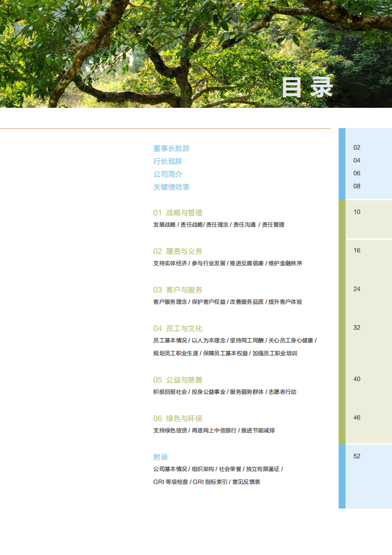Select the subtopic 推进节能减排
Viewport: 392px width, 555px height.
tap(258, 430)
